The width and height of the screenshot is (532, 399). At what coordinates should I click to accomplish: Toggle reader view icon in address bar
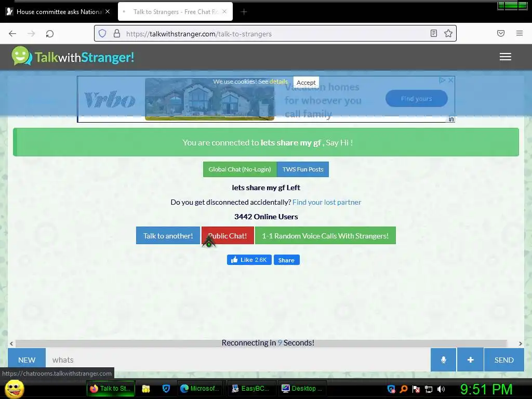click(434, 33)
